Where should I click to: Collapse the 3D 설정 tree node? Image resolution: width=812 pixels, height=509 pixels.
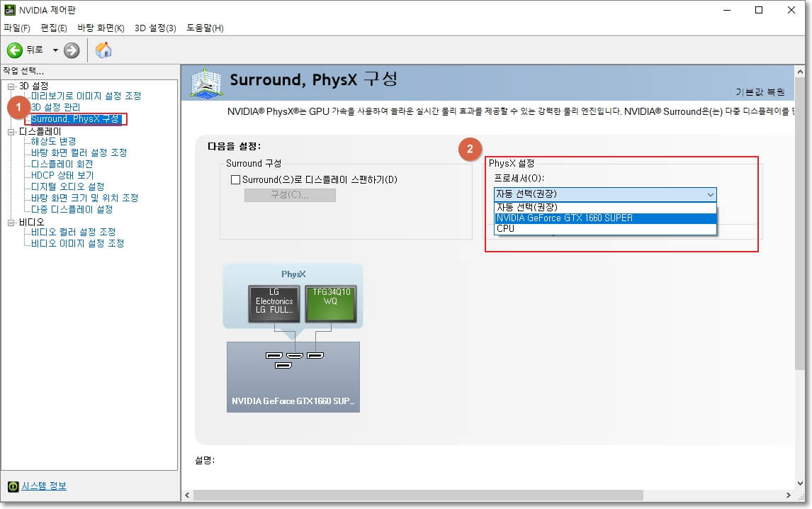[11, 86]
